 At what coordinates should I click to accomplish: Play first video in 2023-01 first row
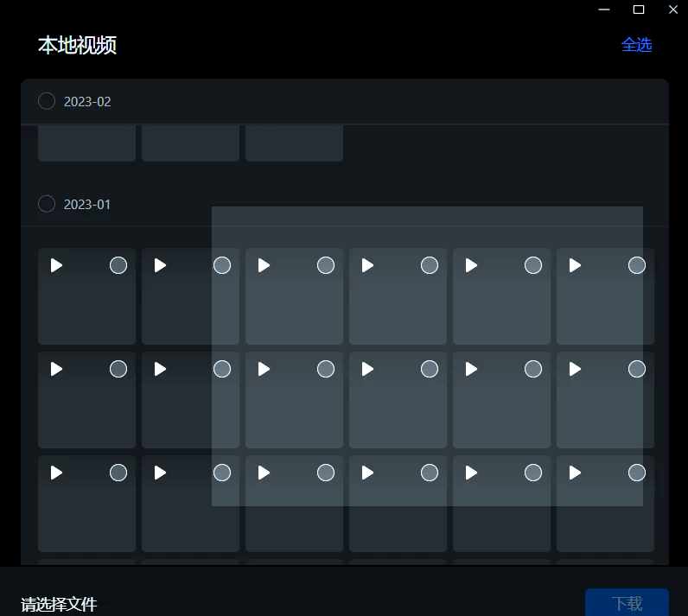tap(56, 265)
